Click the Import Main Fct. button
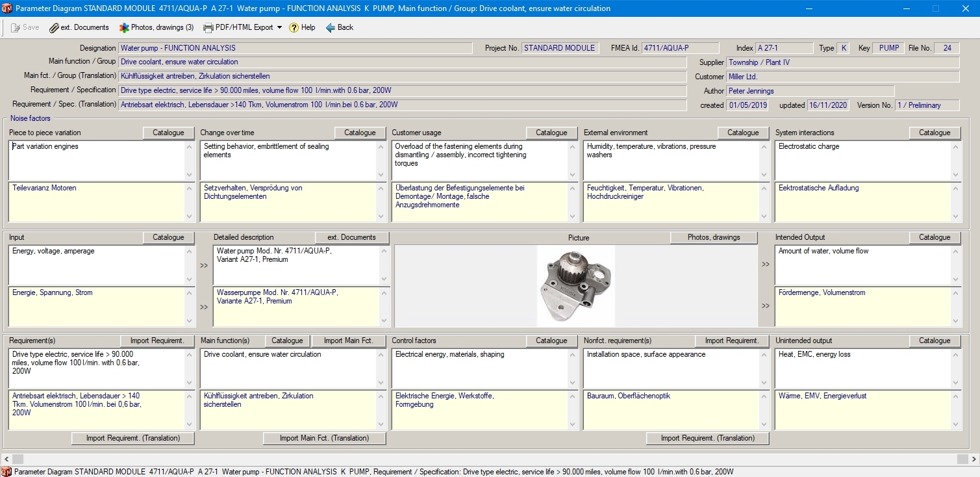The height and width of the screenshot is (477, 980). [349, 341]
